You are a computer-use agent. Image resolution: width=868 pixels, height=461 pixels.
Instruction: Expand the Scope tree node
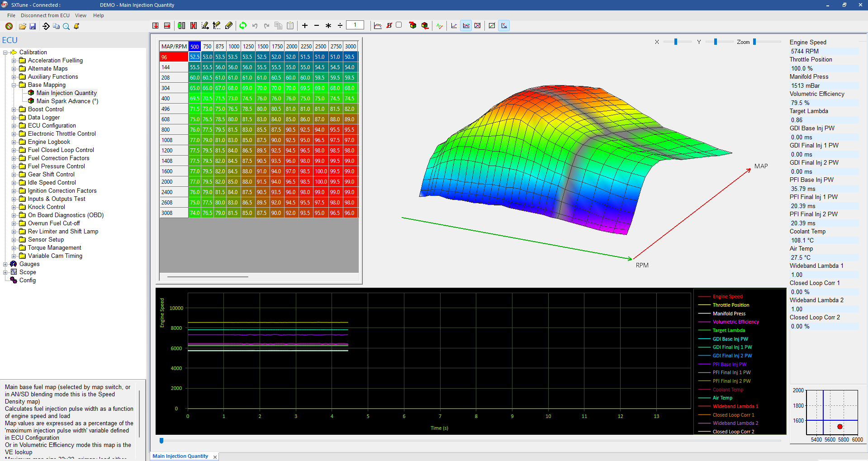5,272
